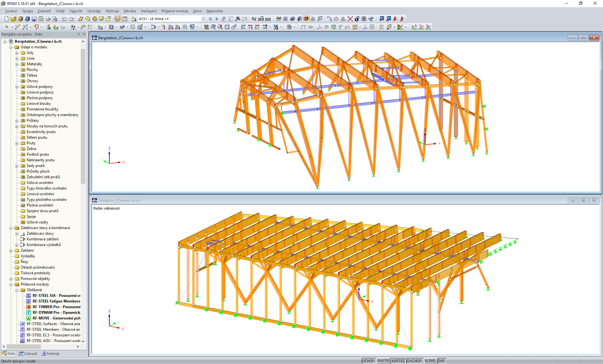Create a new model file

(6, 19)
